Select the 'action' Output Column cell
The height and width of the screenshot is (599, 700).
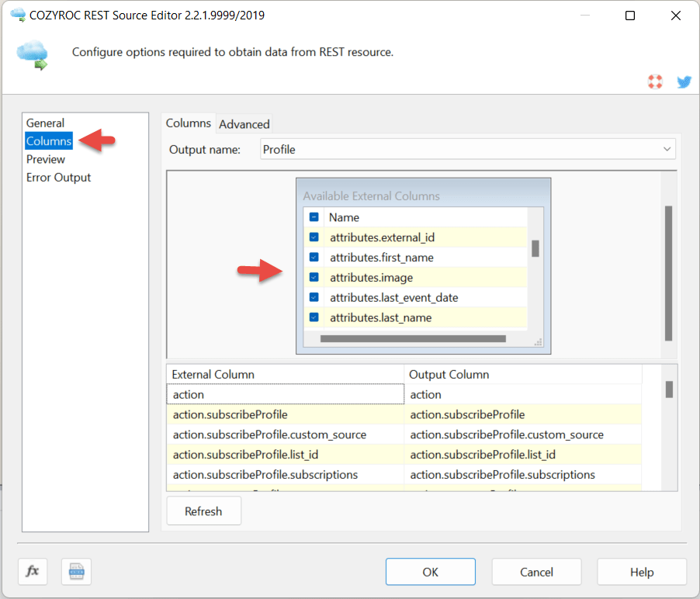[523, 394]
